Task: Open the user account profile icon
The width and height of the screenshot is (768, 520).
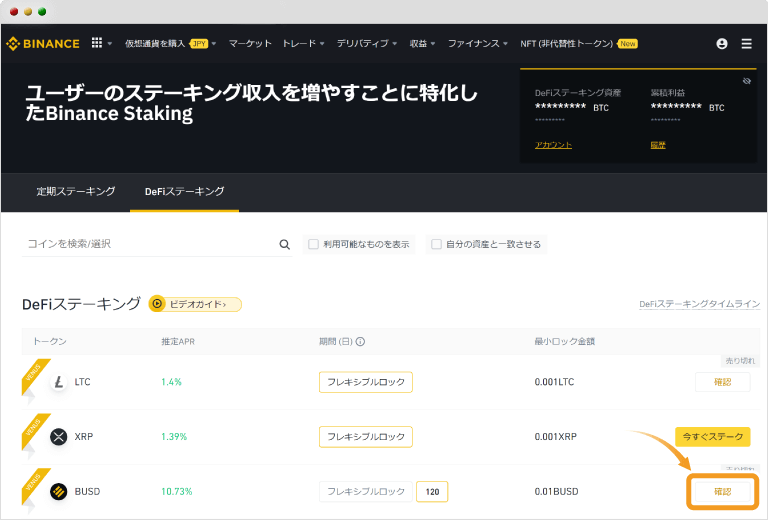Action: point(721,44)
